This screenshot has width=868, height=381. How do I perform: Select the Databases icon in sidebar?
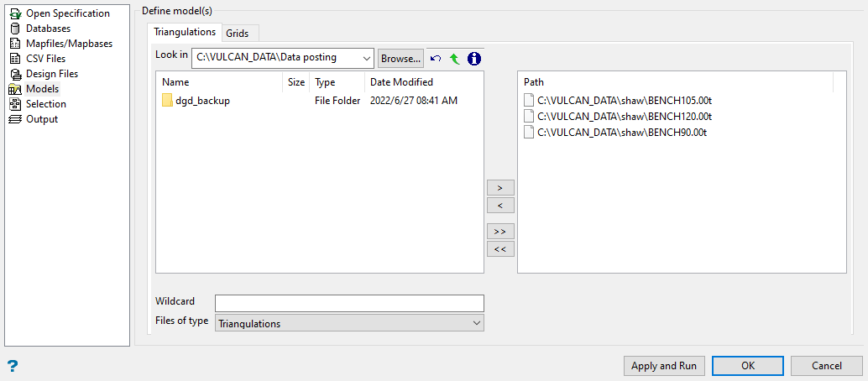[14, 29]
